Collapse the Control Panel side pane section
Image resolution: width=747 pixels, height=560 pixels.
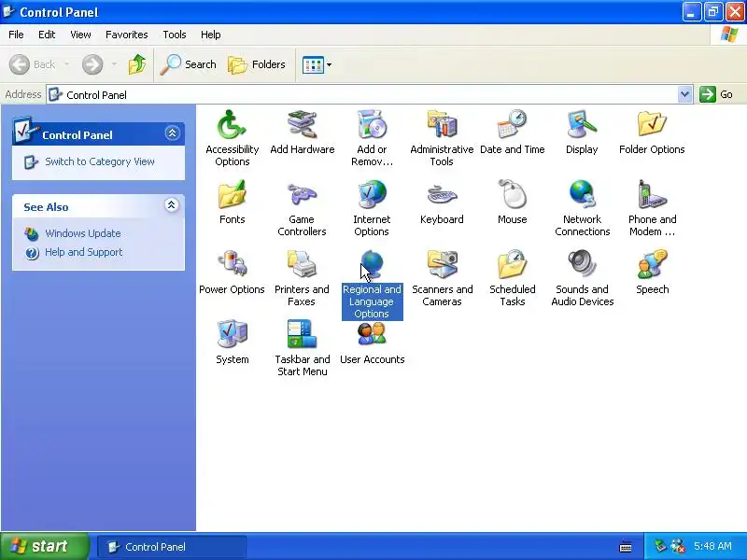(x=172, y=133)
